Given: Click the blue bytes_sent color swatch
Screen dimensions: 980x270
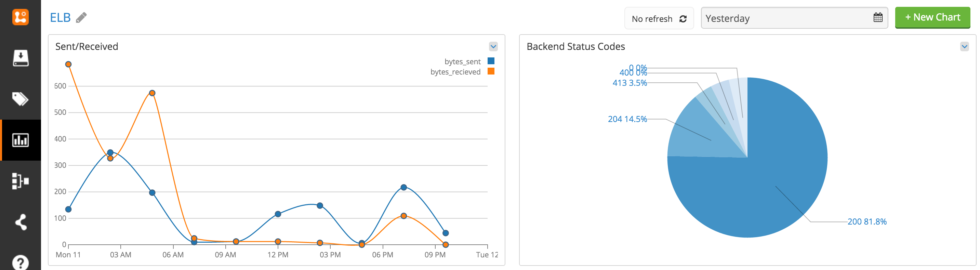Looking at the screenshot, I should [491, 61].
